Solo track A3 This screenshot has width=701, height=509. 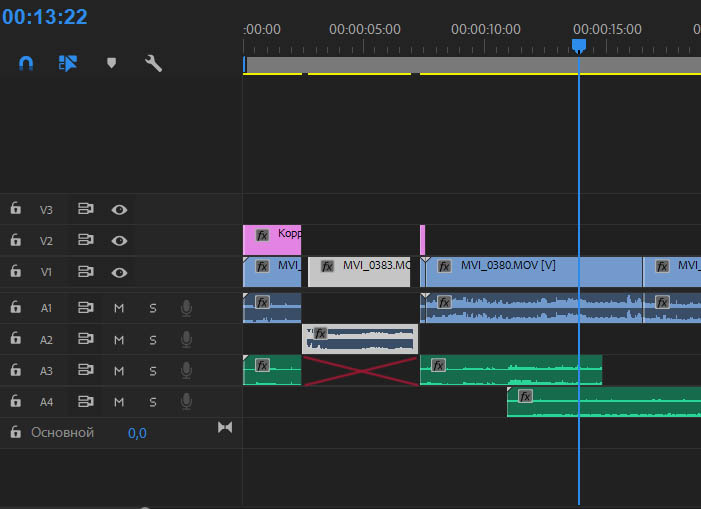point(153,370)
